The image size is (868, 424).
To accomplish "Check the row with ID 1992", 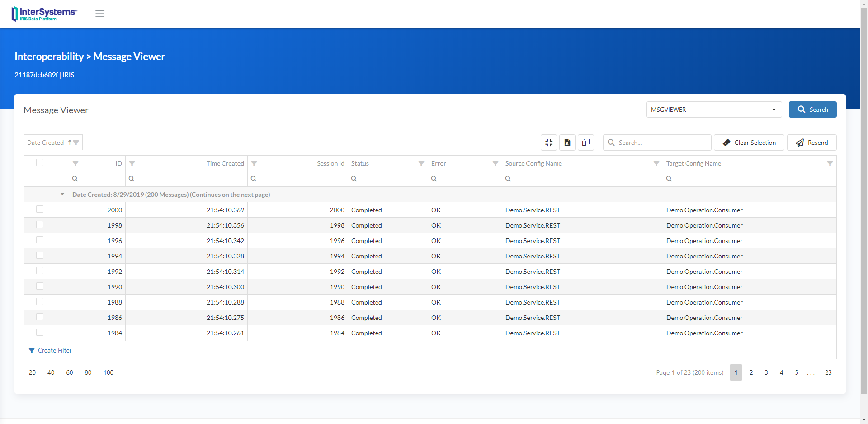I will point(40,271).
